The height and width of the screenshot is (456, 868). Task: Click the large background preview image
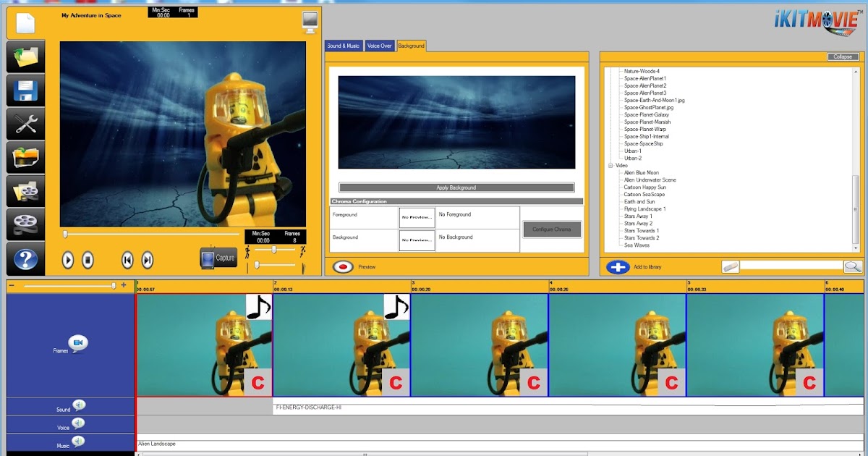(456, 122)
